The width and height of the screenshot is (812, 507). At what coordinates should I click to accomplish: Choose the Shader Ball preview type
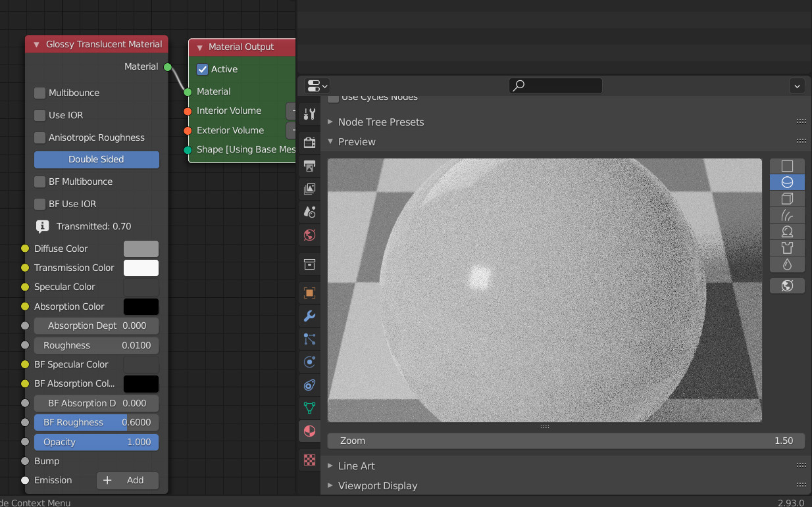787,231
